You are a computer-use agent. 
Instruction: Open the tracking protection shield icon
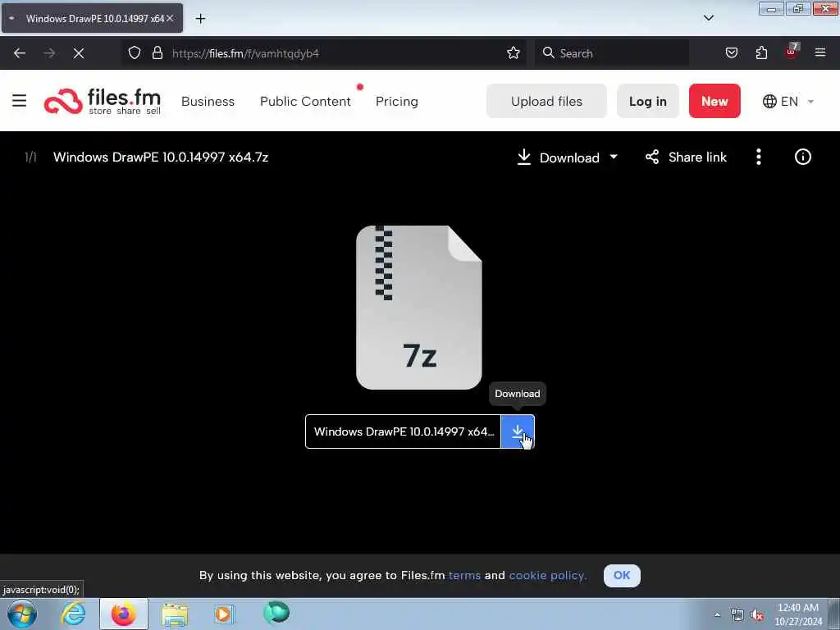(135, 53)
